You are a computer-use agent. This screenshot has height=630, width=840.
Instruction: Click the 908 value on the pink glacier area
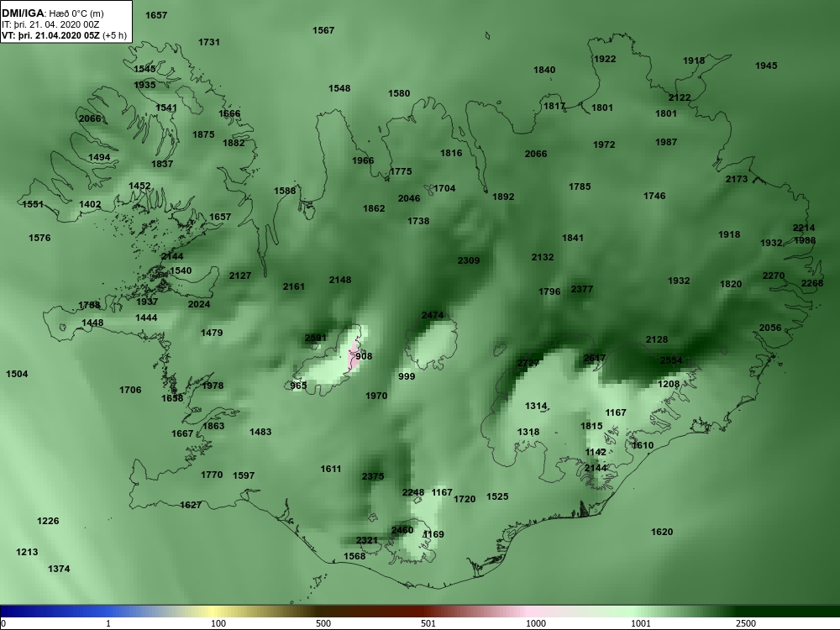pos(364,356)
